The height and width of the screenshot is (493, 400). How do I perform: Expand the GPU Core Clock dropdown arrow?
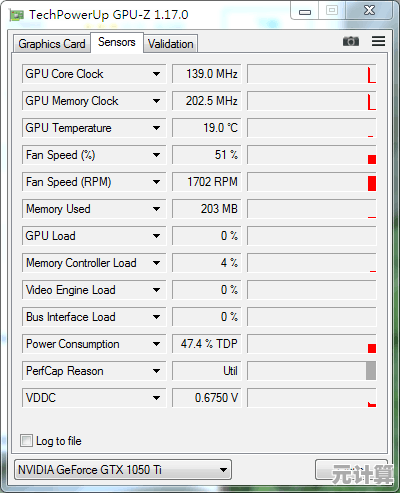click(x=156, y=74)
